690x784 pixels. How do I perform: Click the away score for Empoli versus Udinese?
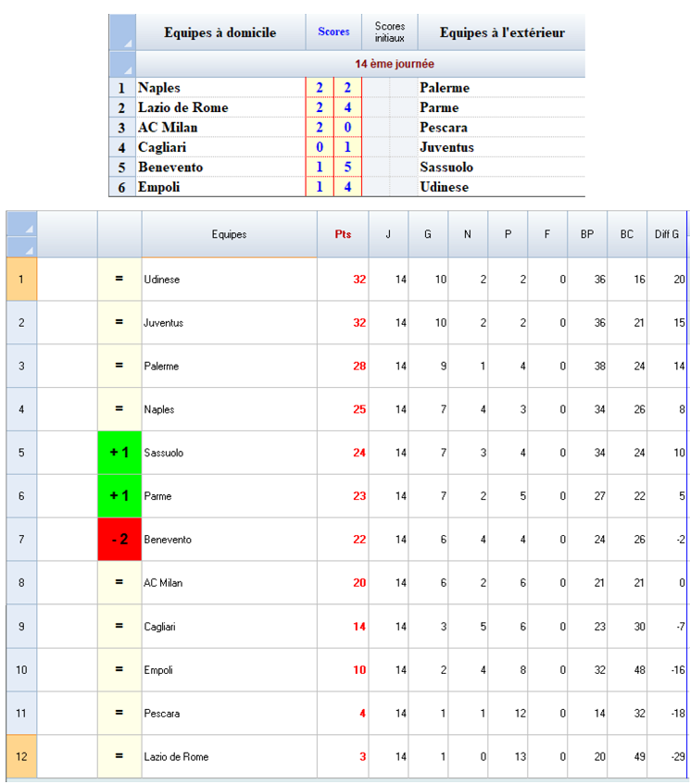pos(347,187)
